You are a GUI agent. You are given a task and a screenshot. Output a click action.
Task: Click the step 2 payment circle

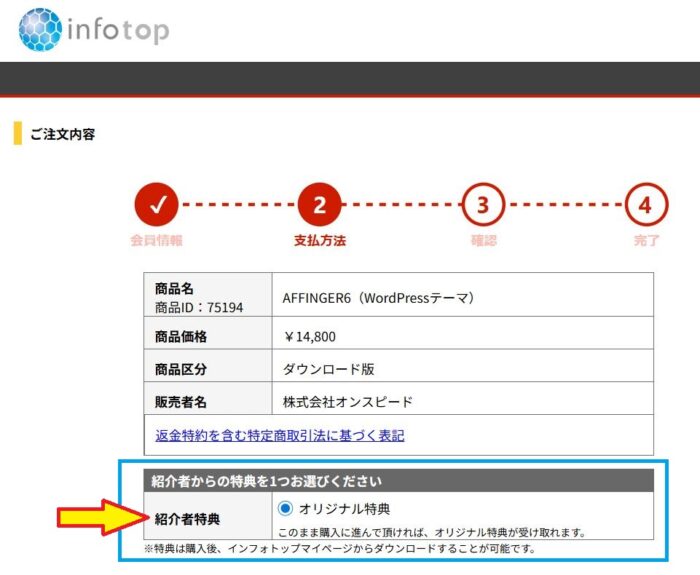(x=319, y=206)
